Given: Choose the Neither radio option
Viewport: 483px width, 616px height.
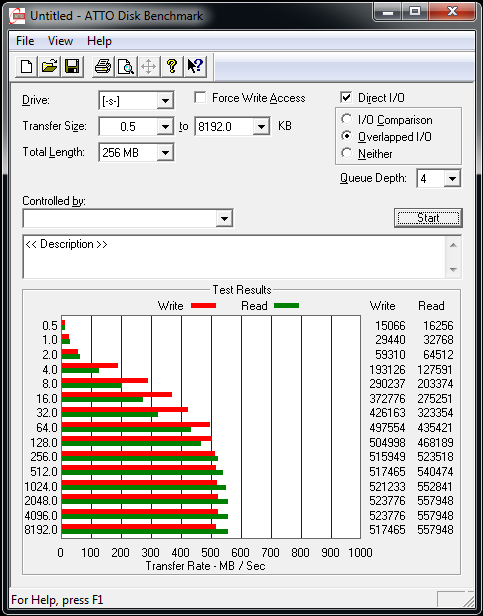Looking at the screenshot, I should 347,153.
